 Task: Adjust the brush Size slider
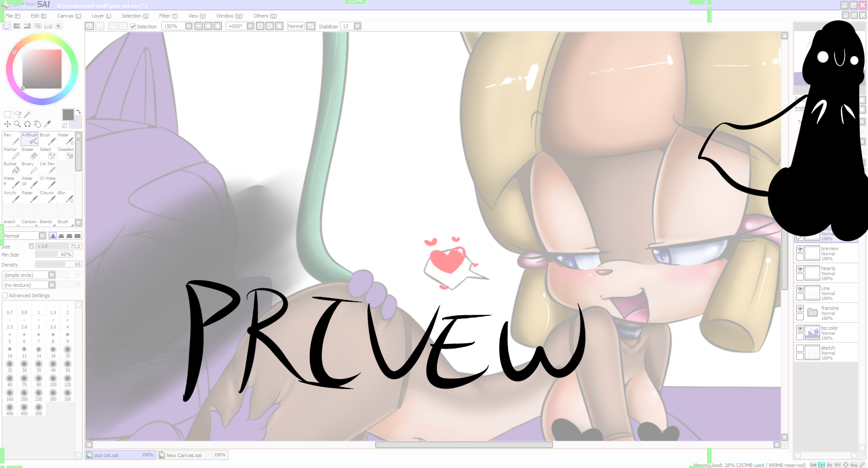[59, 246]
